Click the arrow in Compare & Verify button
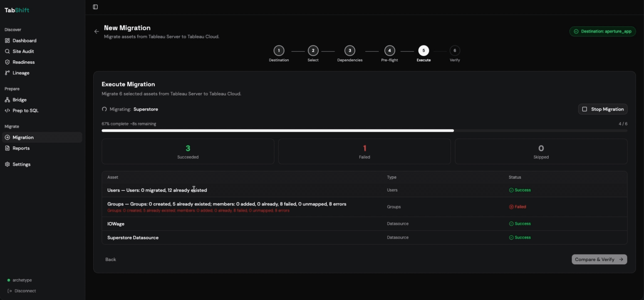The width and height of the screenshot is (644, 300). [x=621, y=259]
